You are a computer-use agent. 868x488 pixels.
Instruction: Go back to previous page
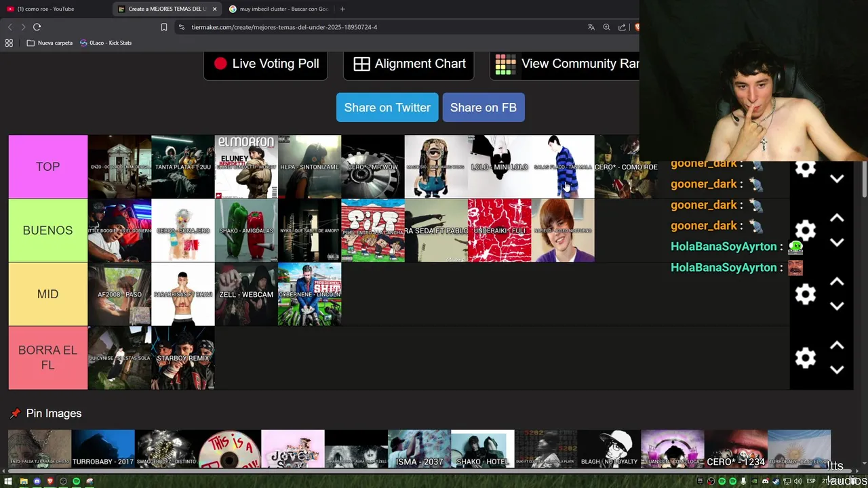pos(9,27)
